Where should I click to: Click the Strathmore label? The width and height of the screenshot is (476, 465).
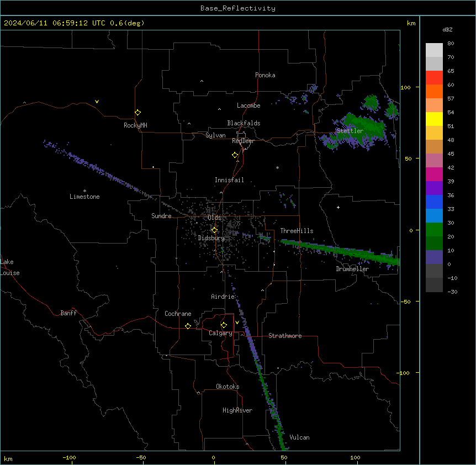click(x=285, y=336)
